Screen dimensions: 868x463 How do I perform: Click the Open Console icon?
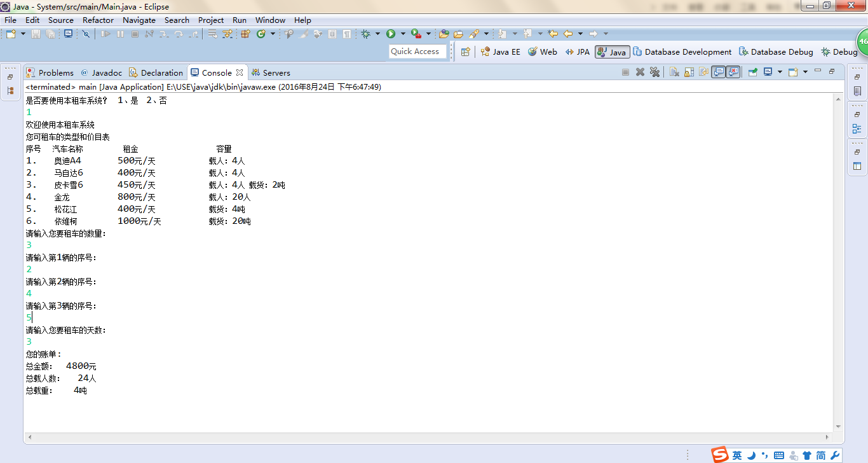[x=793, y=72]
